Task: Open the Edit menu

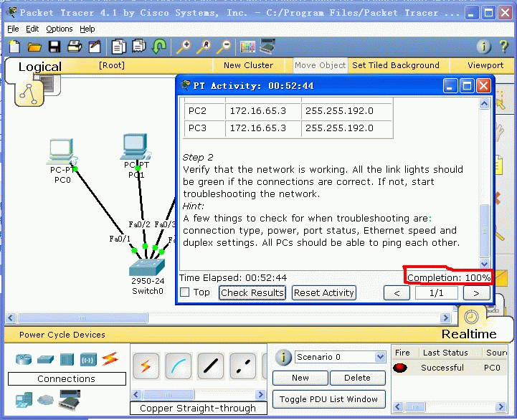Action: coord(32,29)
